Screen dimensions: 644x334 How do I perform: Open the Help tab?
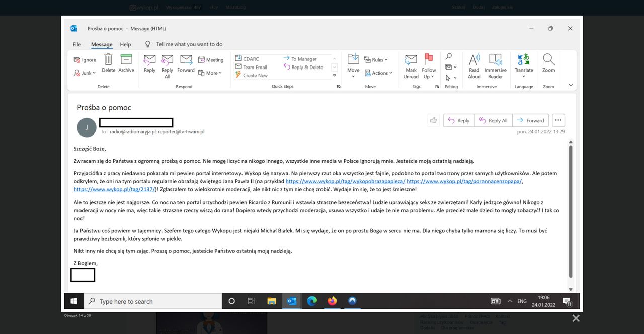click(125, 44)
